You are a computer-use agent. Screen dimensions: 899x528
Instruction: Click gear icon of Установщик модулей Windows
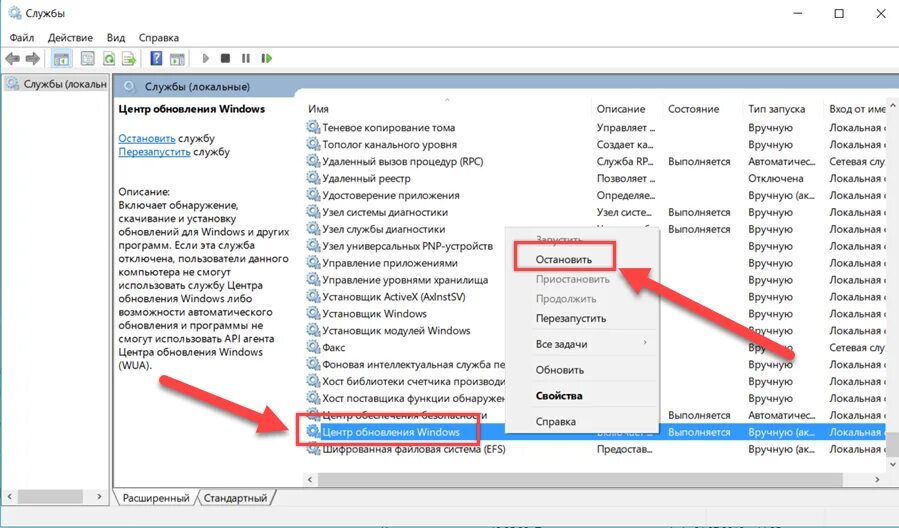313,330
